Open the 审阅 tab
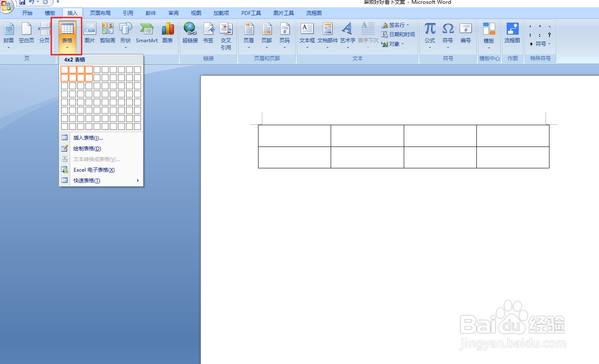This screenshot has width=599, height=364. tap(173, 13)
